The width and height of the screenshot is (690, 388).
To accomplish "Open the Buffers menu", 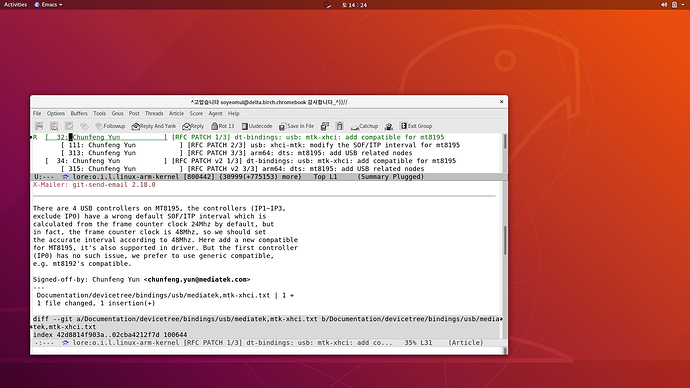I will pos(79,113).
